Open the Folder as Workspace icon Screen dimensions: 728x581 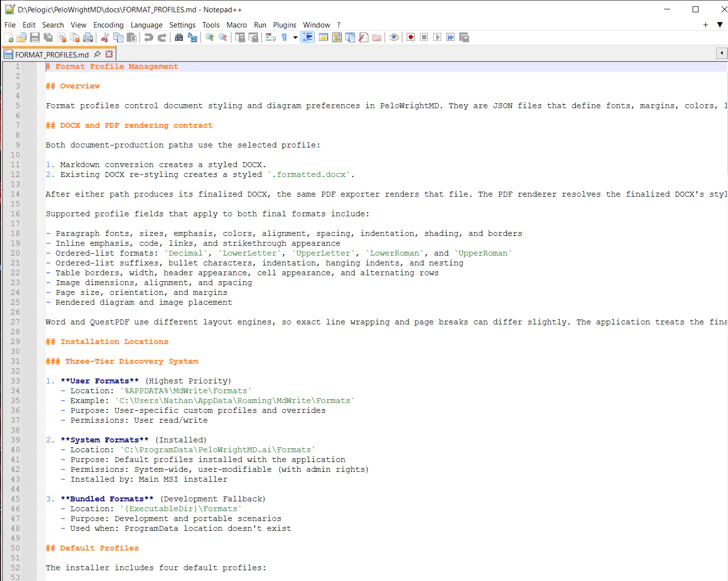point(377,37)
